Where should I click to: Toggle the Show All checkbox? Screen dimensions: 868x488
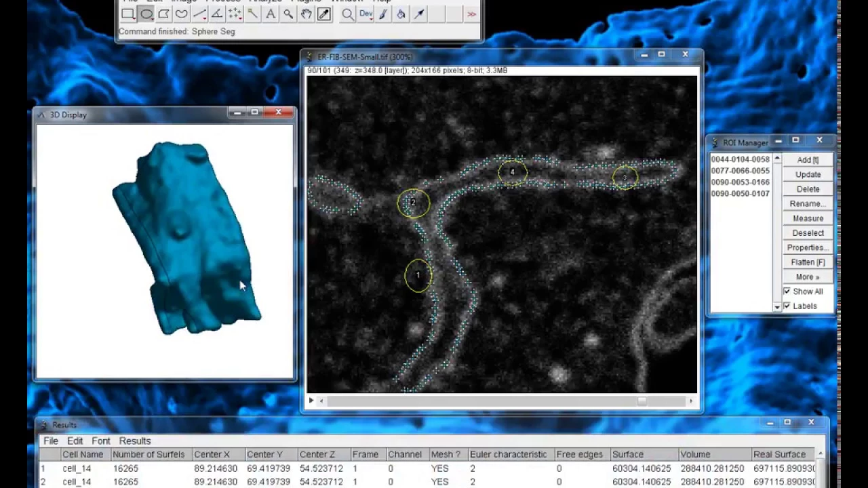pyautogui.click(x=787, y=291)
